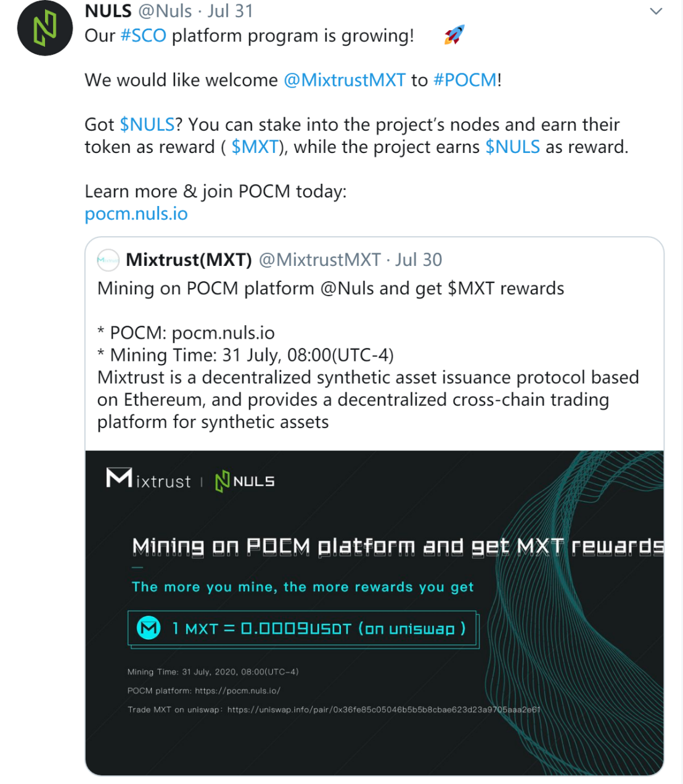Open the @Nuls handle
Viewport: 683px width, 784px height.
pyautogui.click(x=165, y=11)
